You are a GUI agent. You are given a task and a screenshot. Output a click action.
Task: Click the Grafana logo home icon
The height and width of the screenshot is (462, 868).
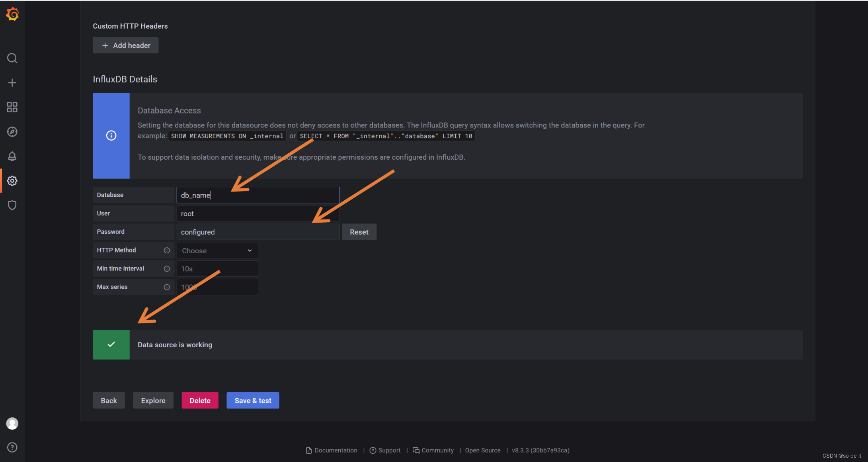pos(12,14)
